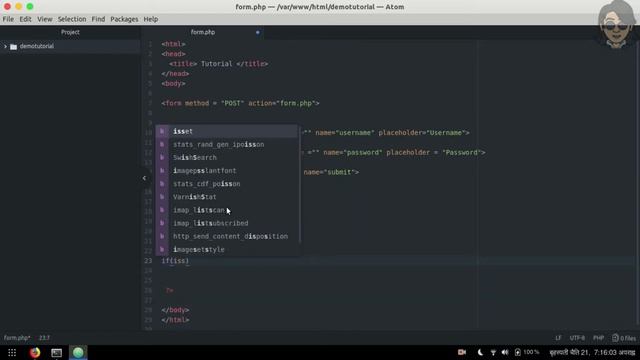
Task: Click the form tag line of code
Action: pyautogui.click(x=240, y=103)
